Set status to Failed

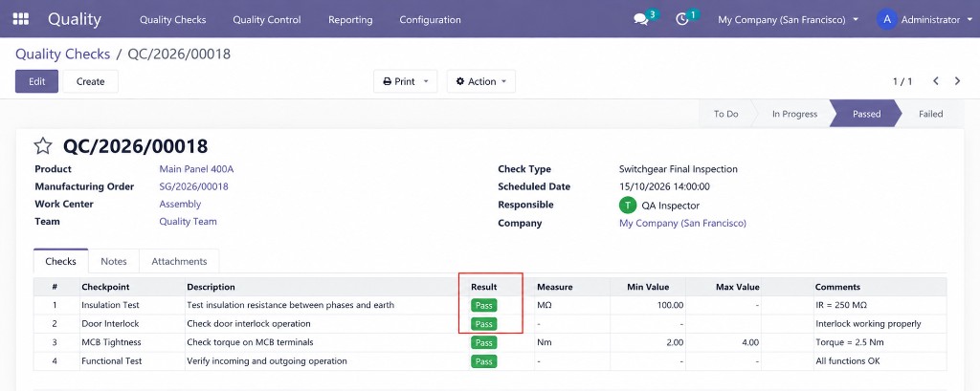click(x=930, y=114)
